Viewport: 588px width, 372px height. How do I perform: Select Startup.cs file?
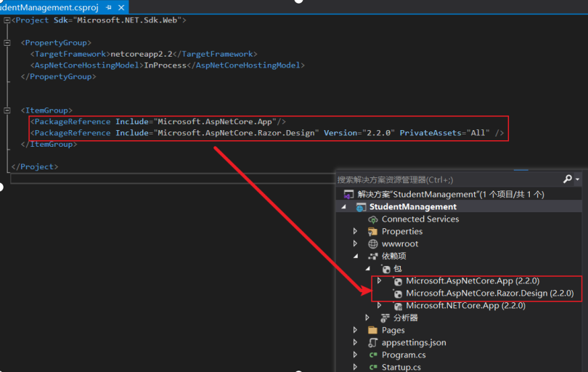(x=401, y=367)
